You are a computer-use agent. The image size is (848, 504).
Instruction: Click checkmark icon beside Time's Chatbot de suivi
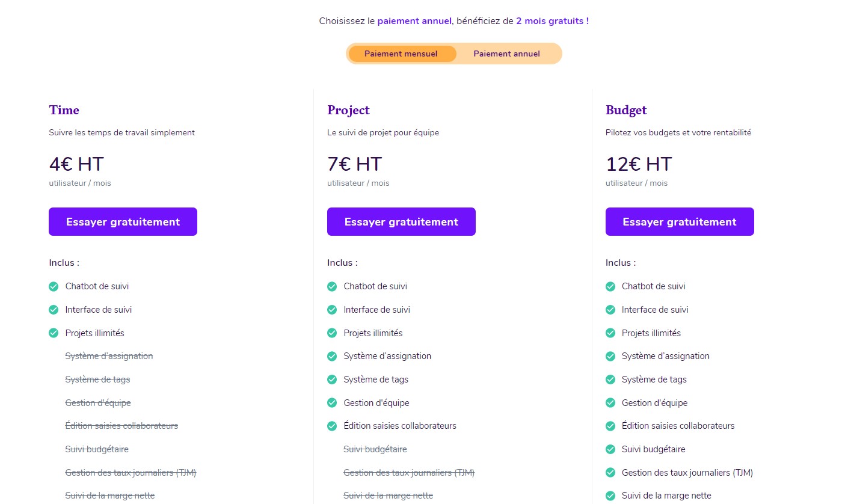coord(54,286)
